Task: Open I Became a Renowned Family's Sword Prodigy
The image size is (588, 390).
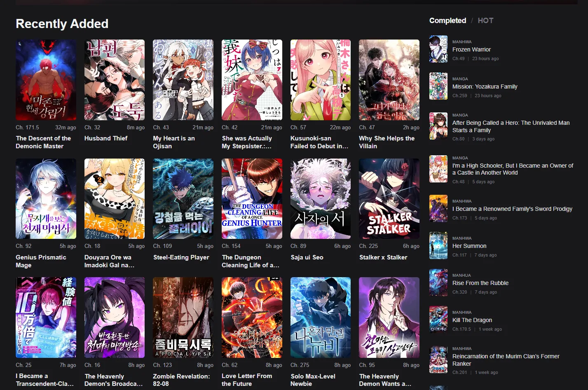Action: (x=512, y=209)
